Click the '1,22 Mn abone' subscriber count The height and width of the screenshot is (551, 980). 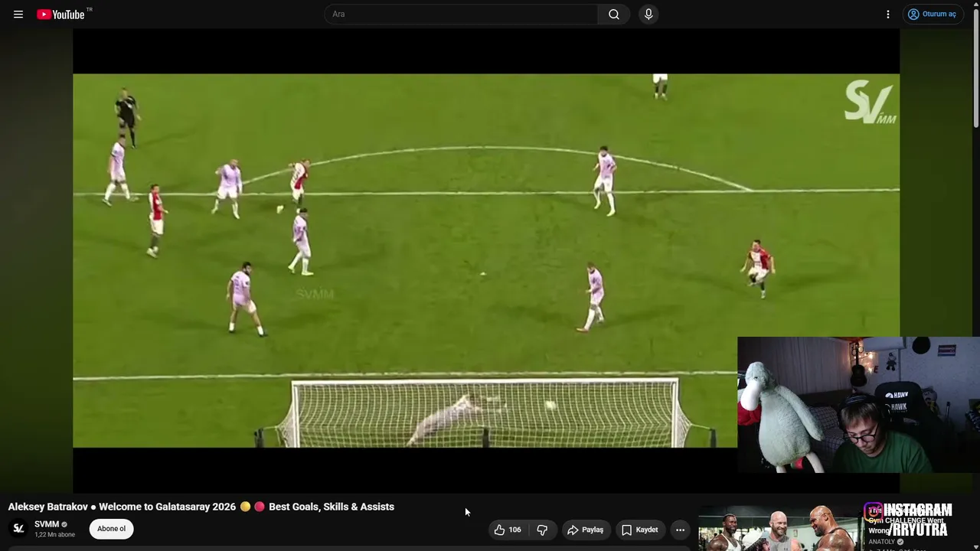[x=55, y=535]
